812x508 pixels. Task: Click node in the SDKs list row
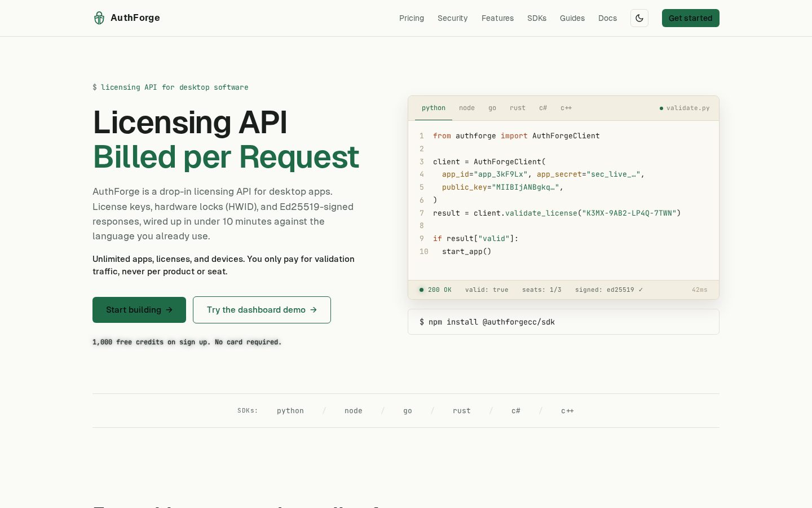click(x=354, y=411)
